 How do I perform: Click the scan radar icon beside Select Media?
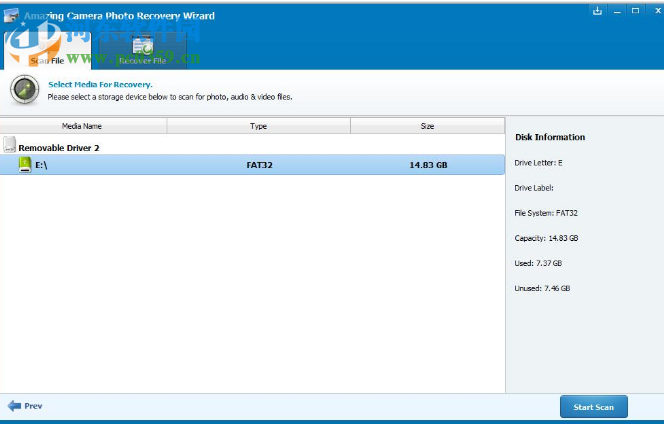pos(25,89)
